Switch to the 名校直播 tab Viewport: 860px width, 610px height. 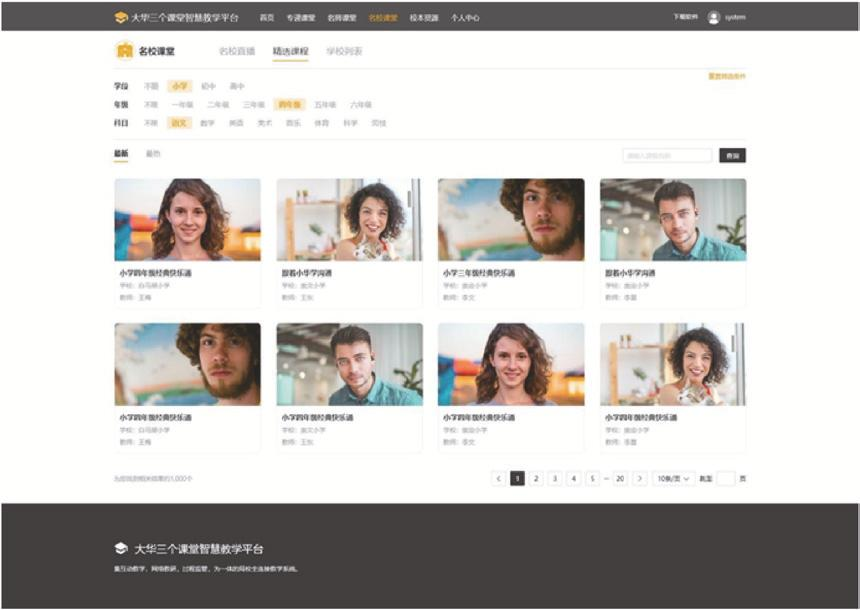coord(237,51)
